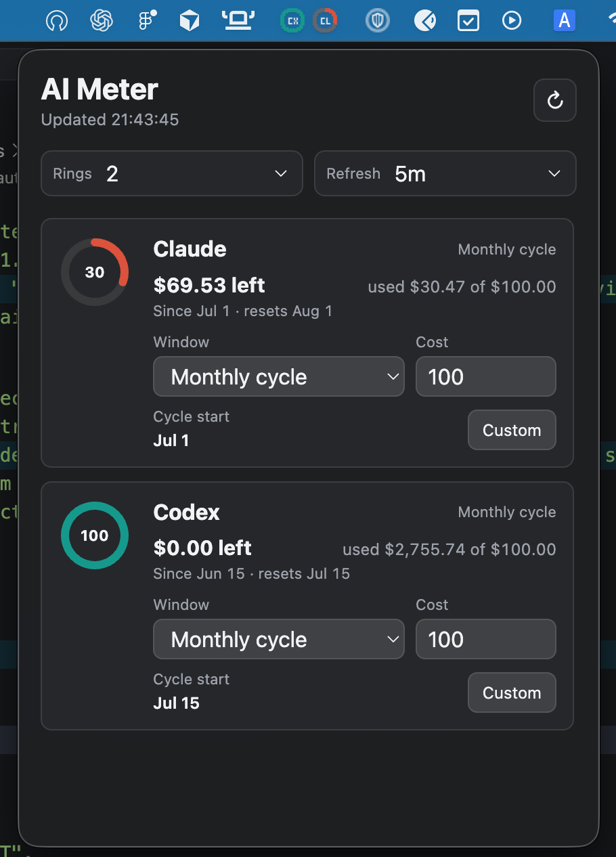The image size is (616, 857).
Task: Click the '$0.00 left' amount
Action: coord(202,548)
